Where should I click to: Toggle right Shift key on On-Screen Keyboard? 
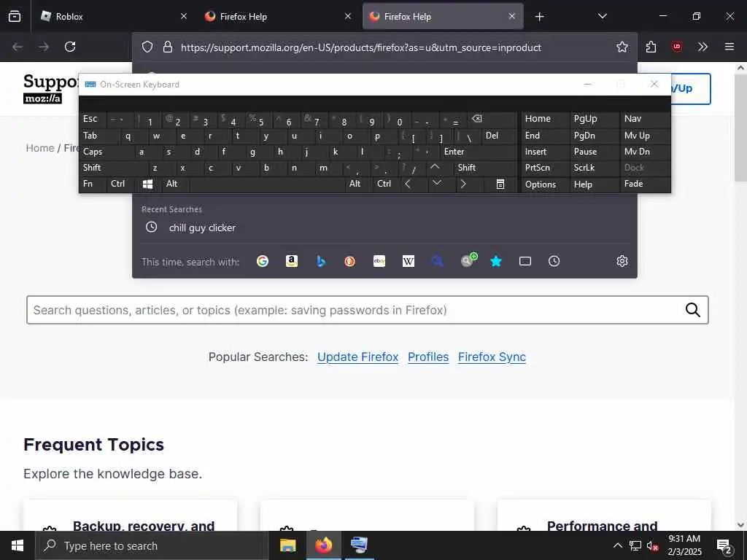pyautogui.click(x=485, y=168)
